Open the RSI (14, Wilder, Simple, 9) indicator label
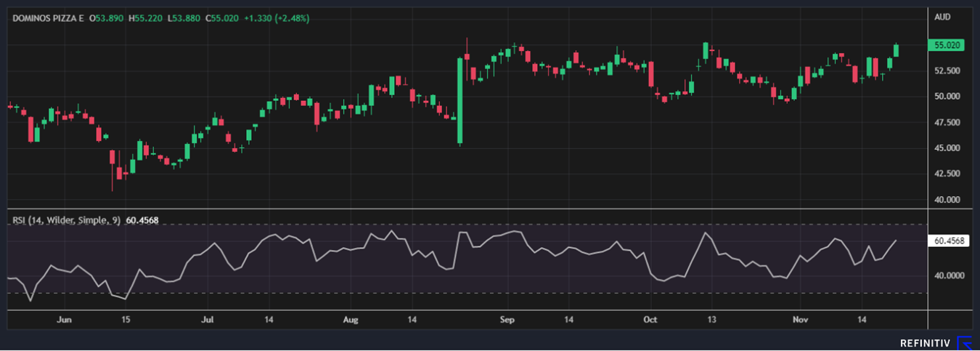This screenshot has height=351, width=980. pos(67,219)
